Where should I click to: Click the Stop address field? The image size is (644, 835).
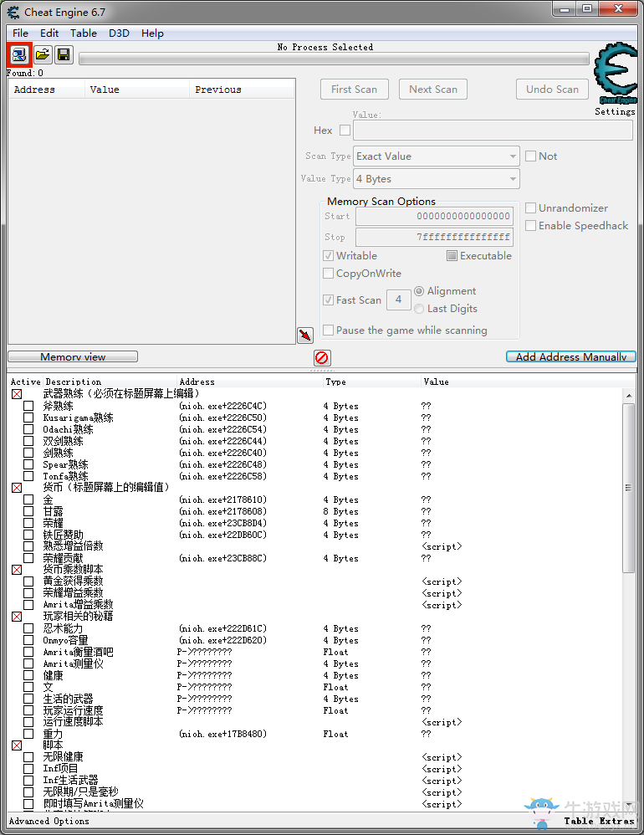coord(434,237)
